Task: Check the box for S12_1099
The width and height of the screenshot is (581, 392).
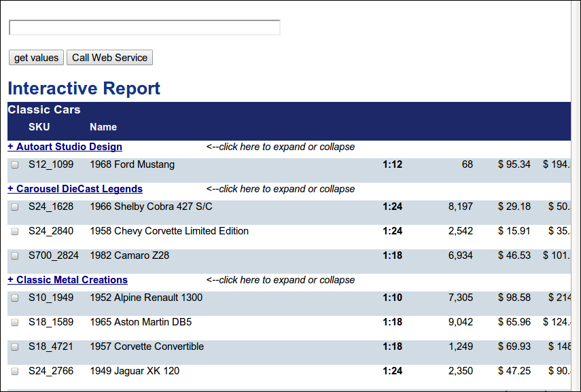Action: tap(15, 165)
